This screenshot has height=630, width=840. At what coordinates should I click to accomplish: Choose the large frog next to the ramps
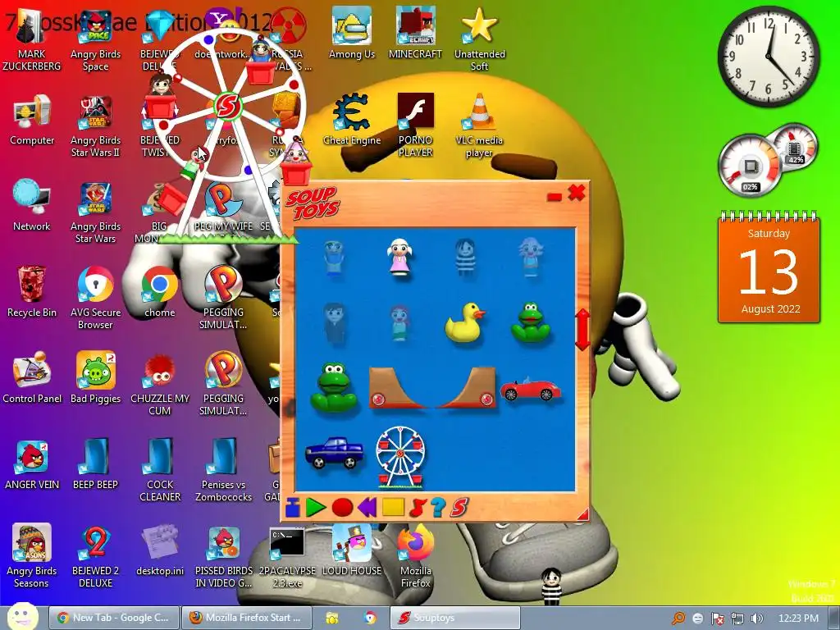click(334, 387)
